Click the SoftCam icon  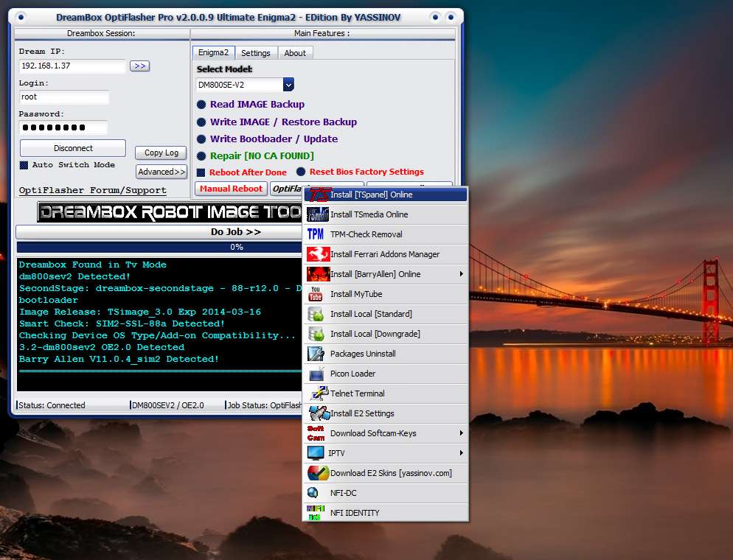[x=316, y=433]
